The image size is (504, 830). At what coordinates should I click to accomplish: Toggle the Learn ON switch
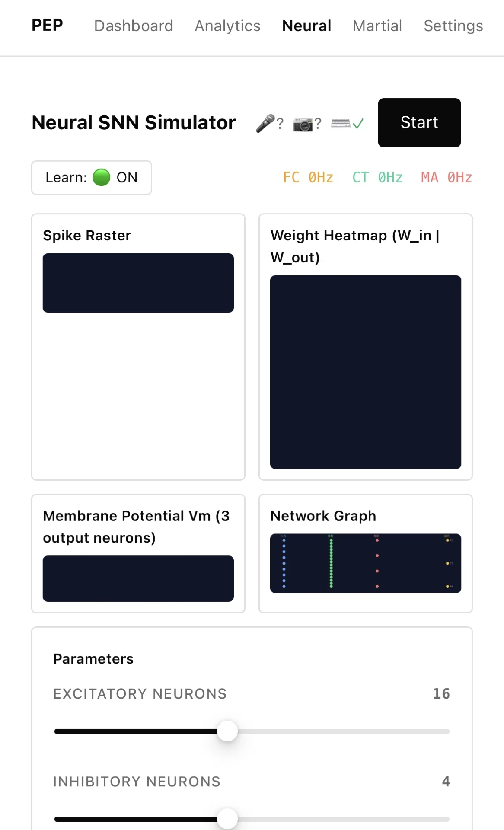click(92, 178)
